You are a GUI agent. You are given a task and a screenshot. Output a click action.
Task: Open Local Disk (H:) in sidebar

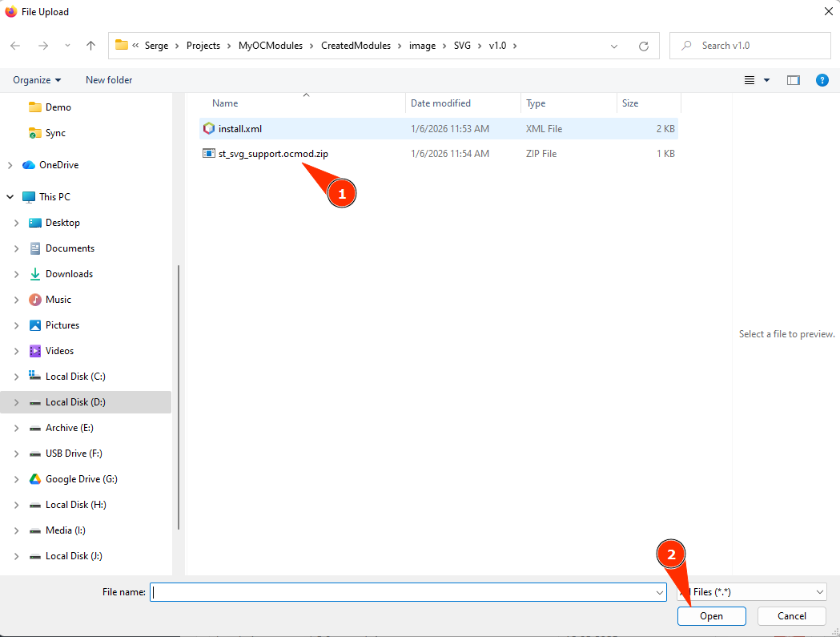click(75, 505)
